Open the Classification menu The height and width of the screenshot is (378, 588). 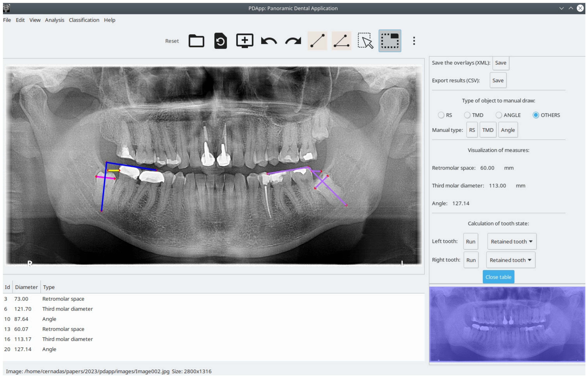pos(84,20)
